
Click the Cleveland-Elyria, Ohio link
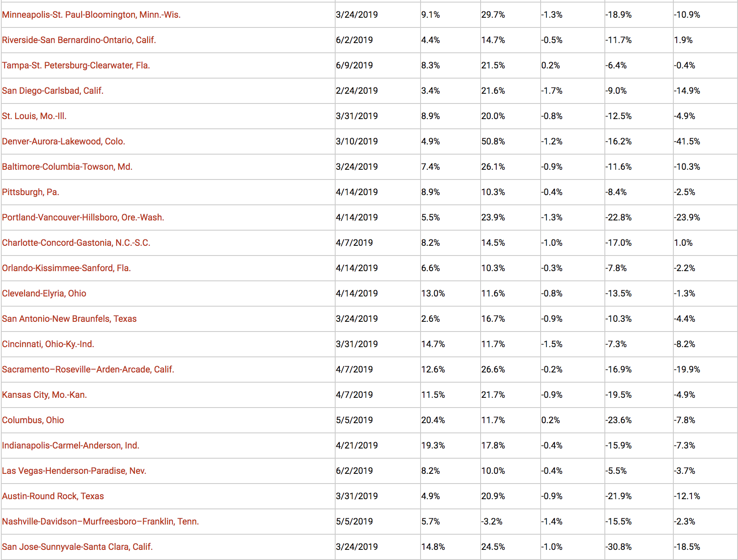pos(44,294)
